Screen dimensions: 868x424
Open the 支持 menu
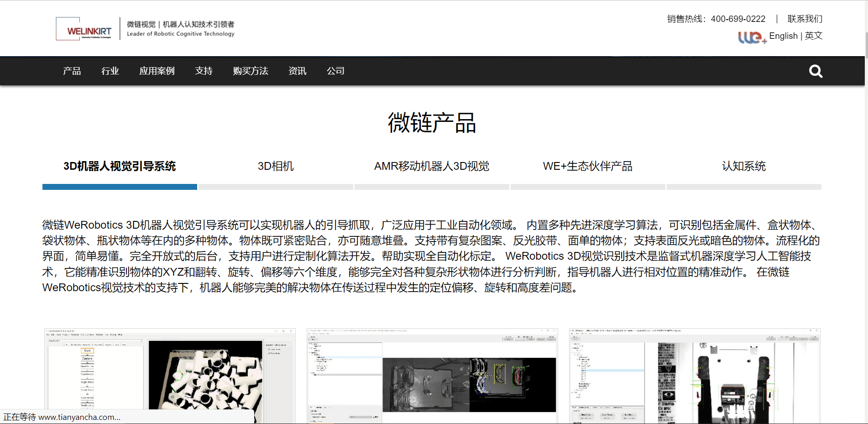tap(204, 71)
